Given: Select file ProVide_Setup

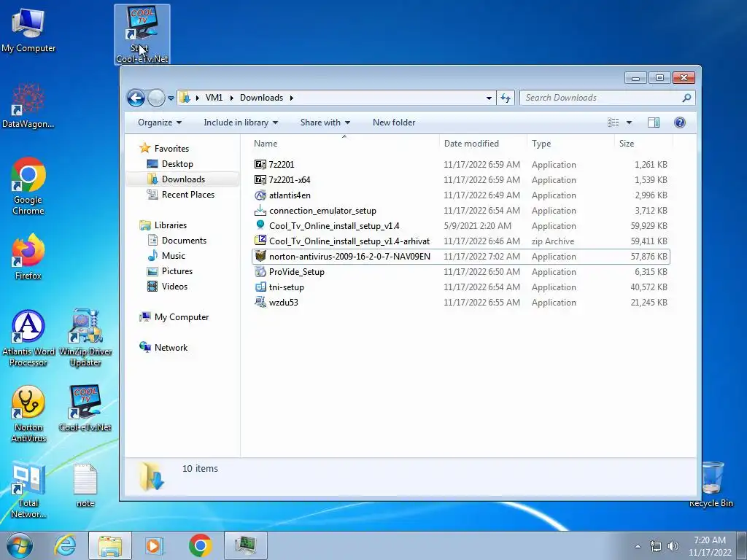Looking at the screenshot, I should tap(461, 271).
